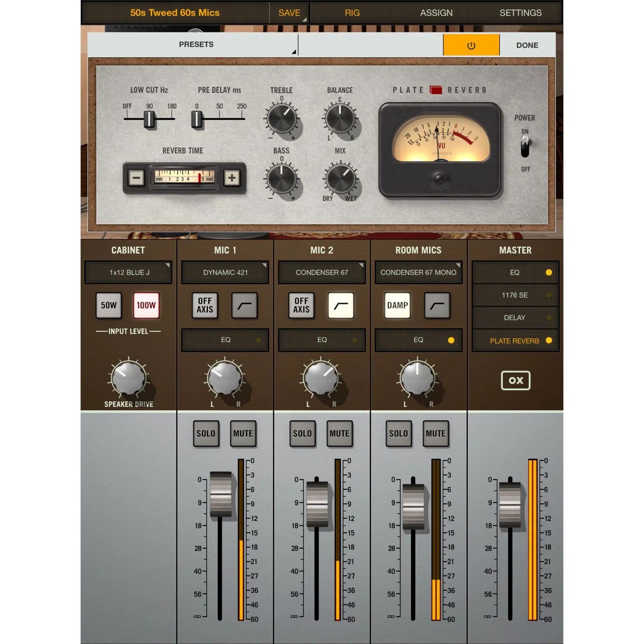Viewport: 644px width, 644px height.
Task: Mute the Mic 2 channel
Action: point(339,433)
